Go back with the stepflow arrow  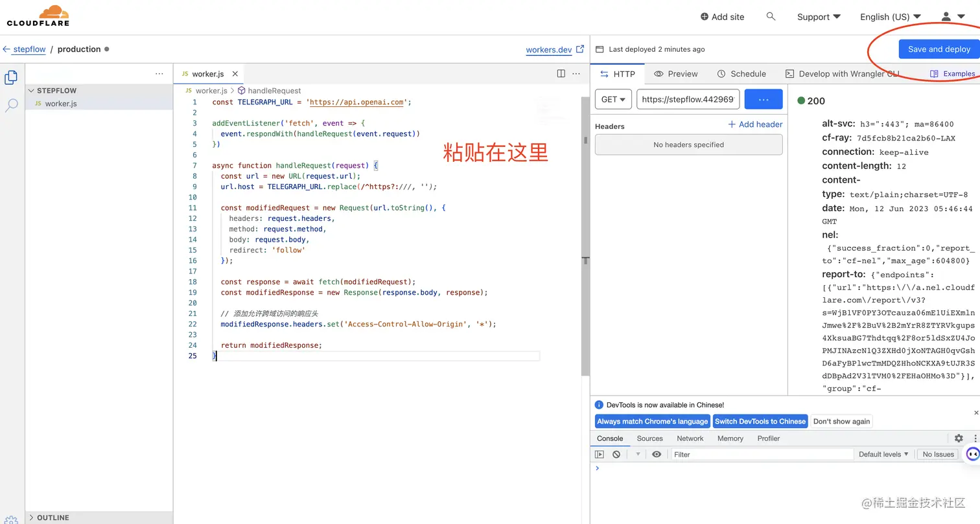6,49
